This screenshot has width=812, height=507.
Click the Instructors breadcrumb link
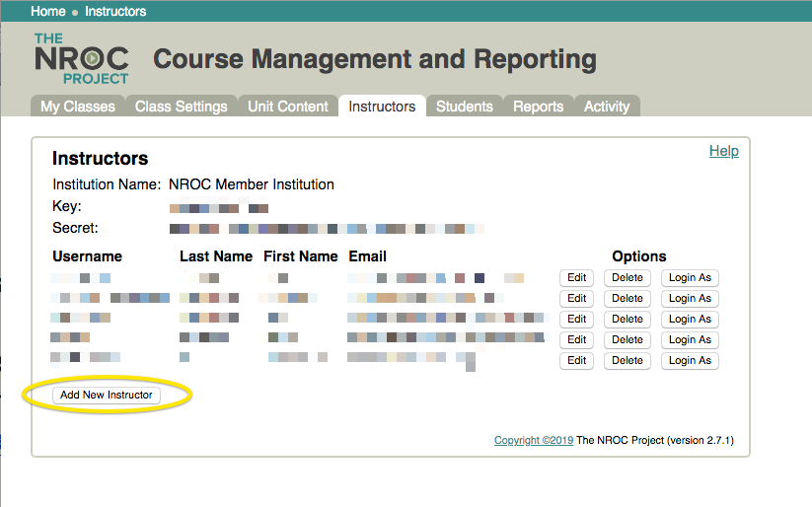pos(115,11)
